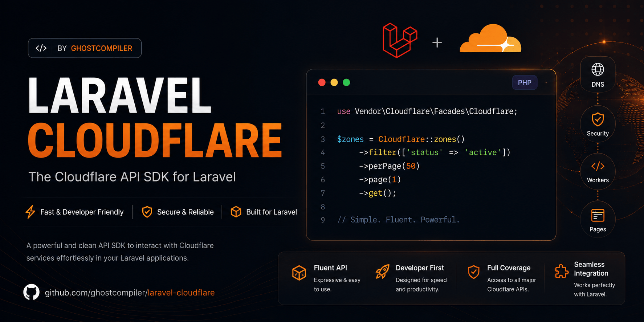Click the 'Fluent API' feature title

click(330, 268)
